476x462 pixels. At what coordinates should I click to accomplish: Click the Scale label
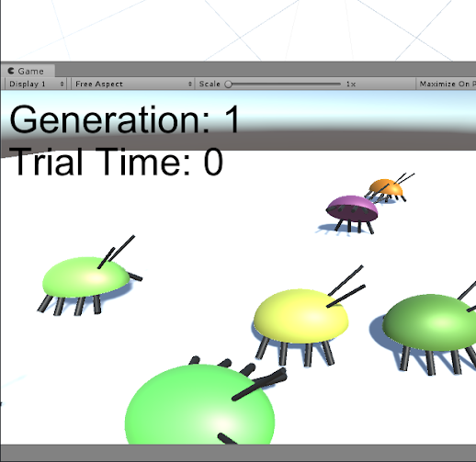point(210,84)
